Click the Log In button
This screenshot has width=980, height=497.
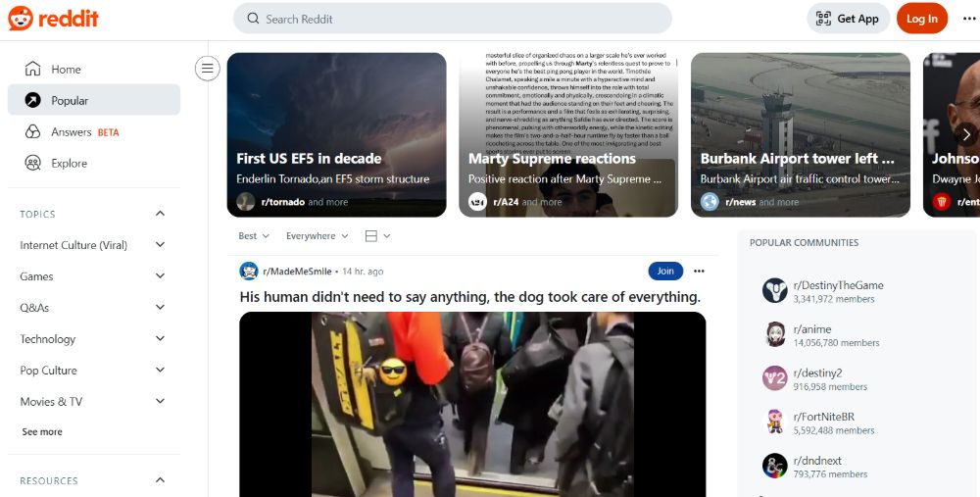(921, 19)
